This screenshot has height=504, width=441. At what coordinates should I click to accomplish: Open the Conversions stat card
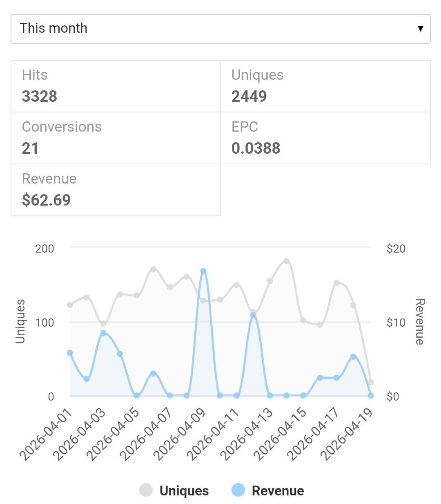(x=116, y=138)
